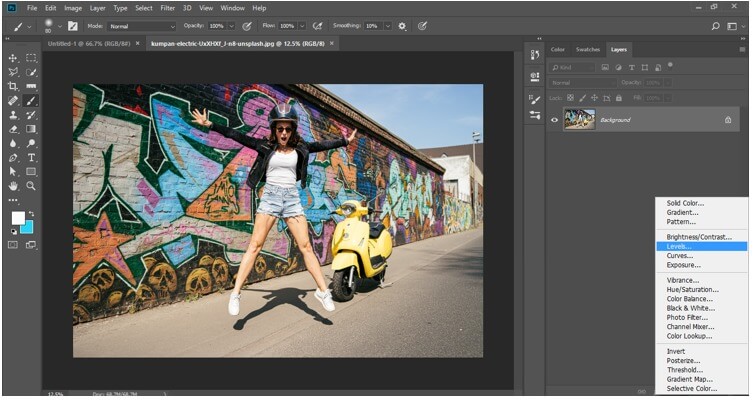Image resolution: width=754 pixels, height=402 pixels.
Task: Select the Eraser tool
Action: pyautogui.click(x=13, y=129)
